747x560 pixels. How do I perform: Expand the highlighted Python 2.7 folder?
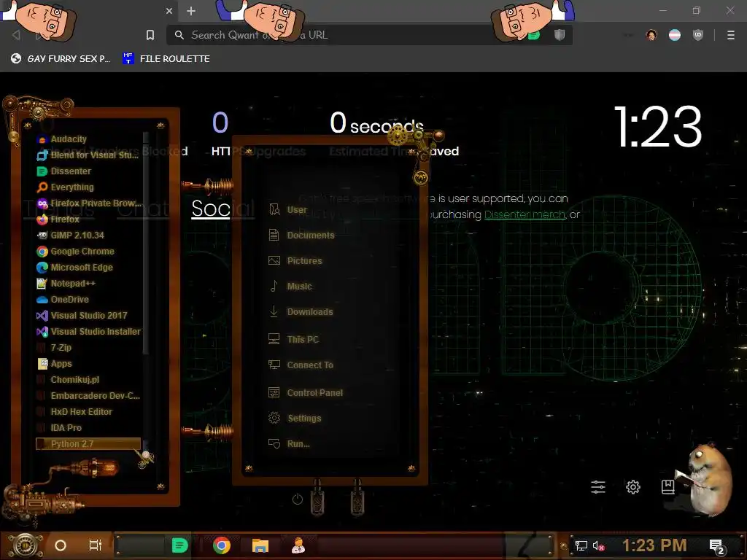[88, 444]
